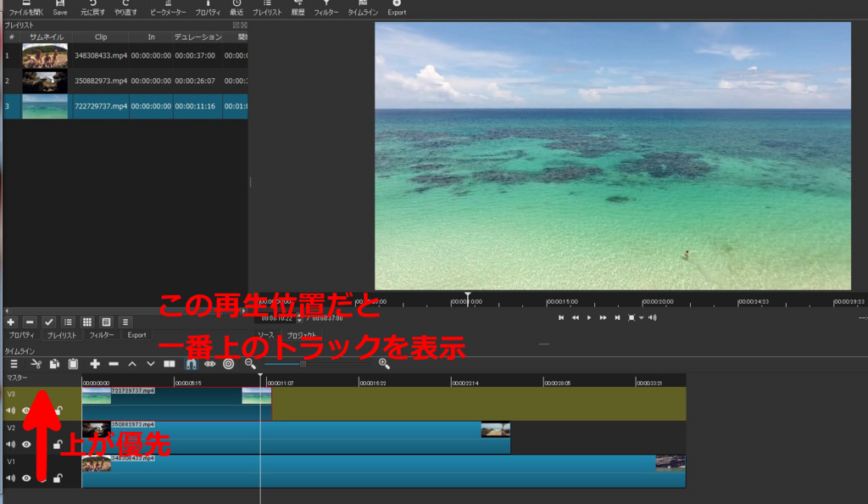Show 最近 recent files panel
This screenshot has width=868, height=504.
[x=236, y=8]
